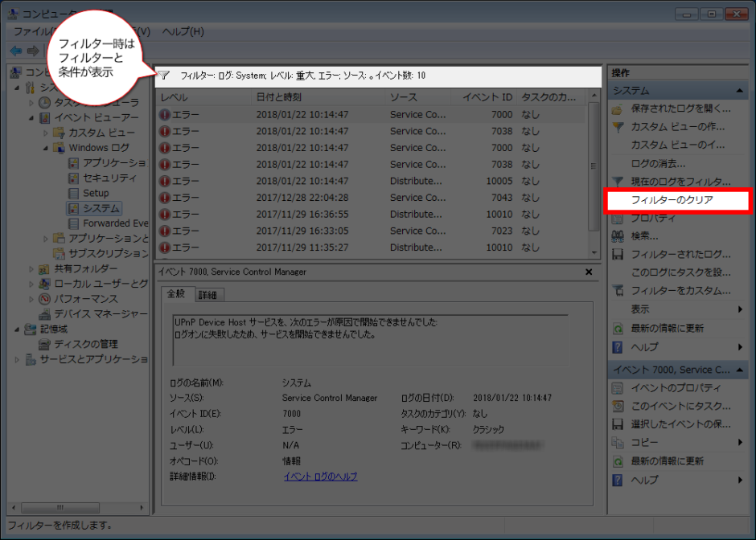Expand the 共有フォルダー tree node
The image size is (756, 540).
click(x=32, y=268)
